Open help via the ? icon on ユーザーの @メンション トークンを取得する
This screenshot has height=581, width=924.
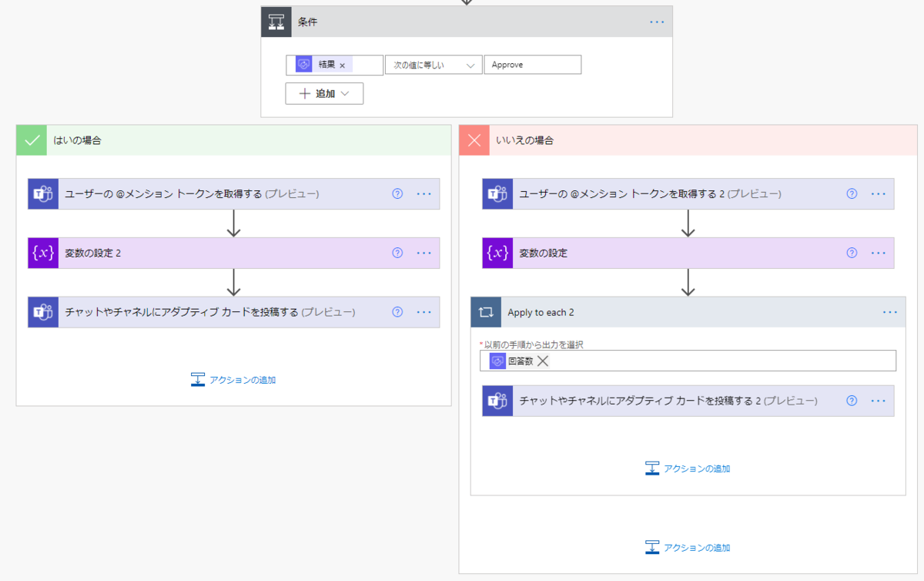397,193
